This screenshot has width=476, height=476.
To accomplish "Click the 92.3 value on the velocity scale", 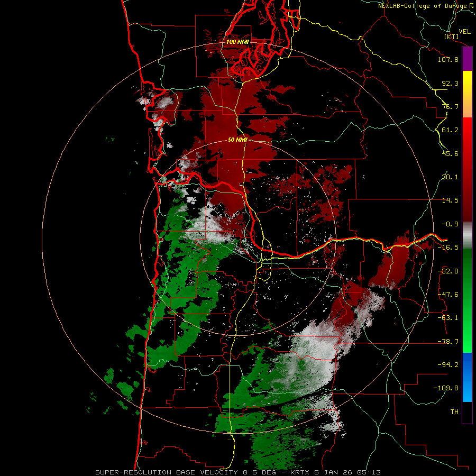I will click(450, 83).
